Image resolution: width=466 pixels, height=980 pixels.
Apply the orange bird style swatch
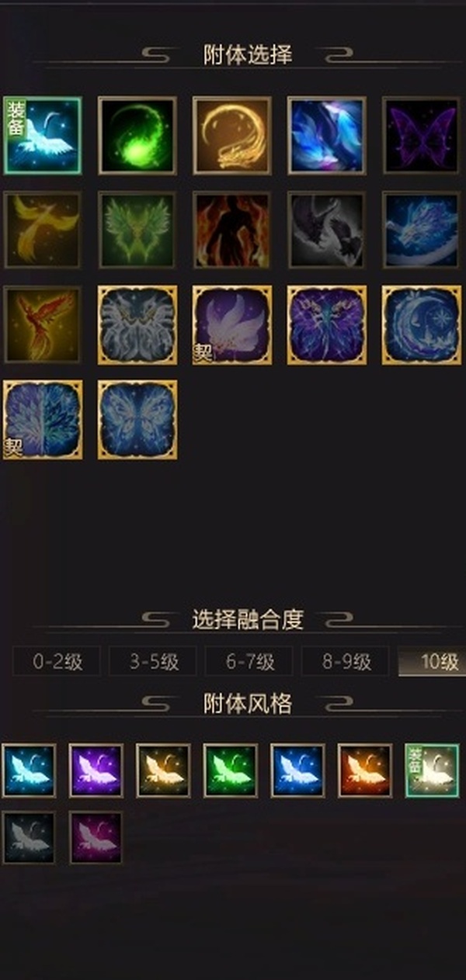point(365,770)
